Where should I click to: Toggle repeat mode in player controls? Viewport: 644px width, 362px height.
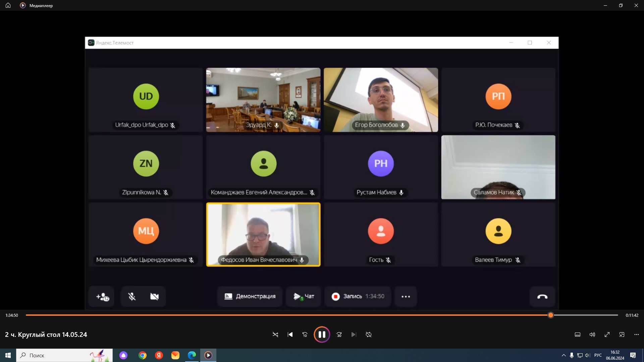(369, 335)
